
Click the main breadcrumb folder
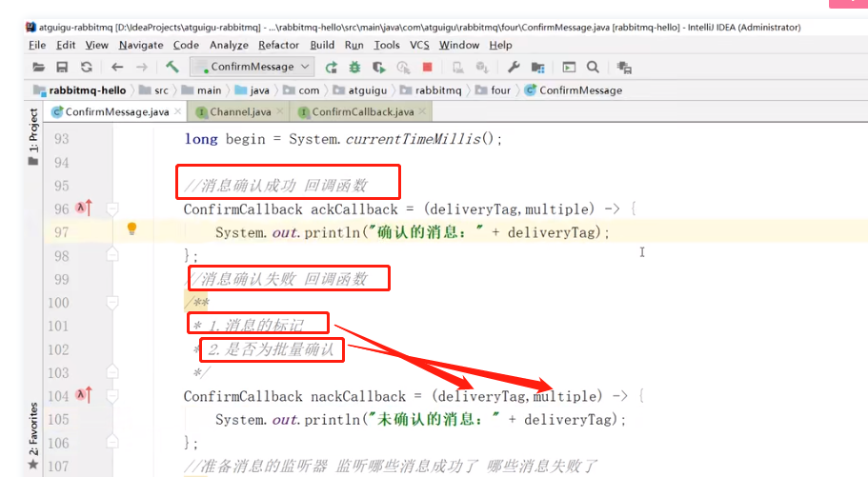[x=202, y=90]
